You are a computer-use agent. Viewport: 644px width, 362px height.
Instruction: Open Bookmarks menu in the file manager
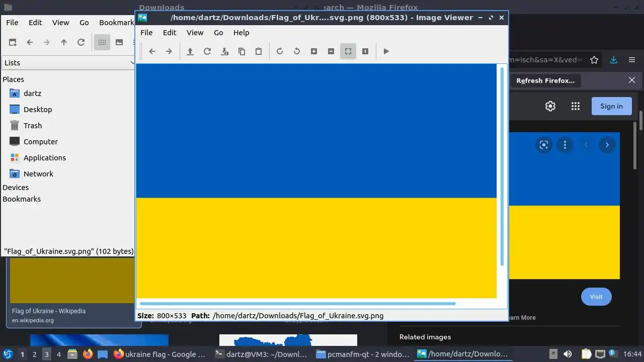tap(116, 22)
